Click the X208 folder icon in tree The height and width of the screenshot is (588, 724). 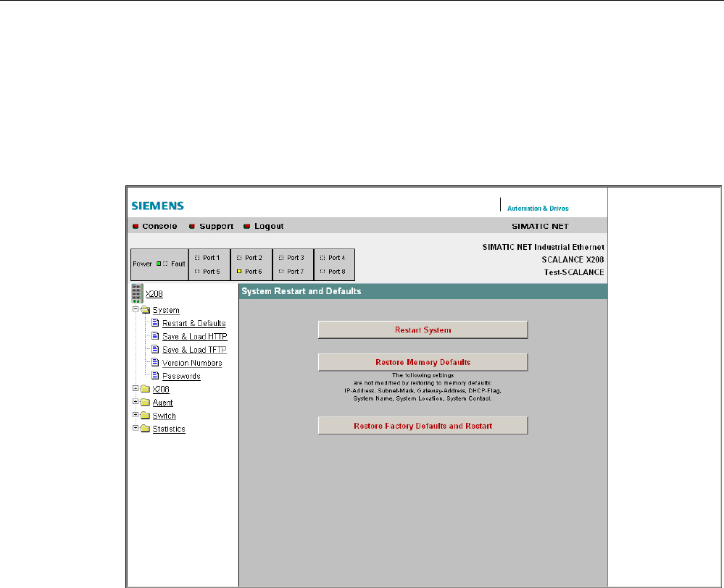click(146, 389)
